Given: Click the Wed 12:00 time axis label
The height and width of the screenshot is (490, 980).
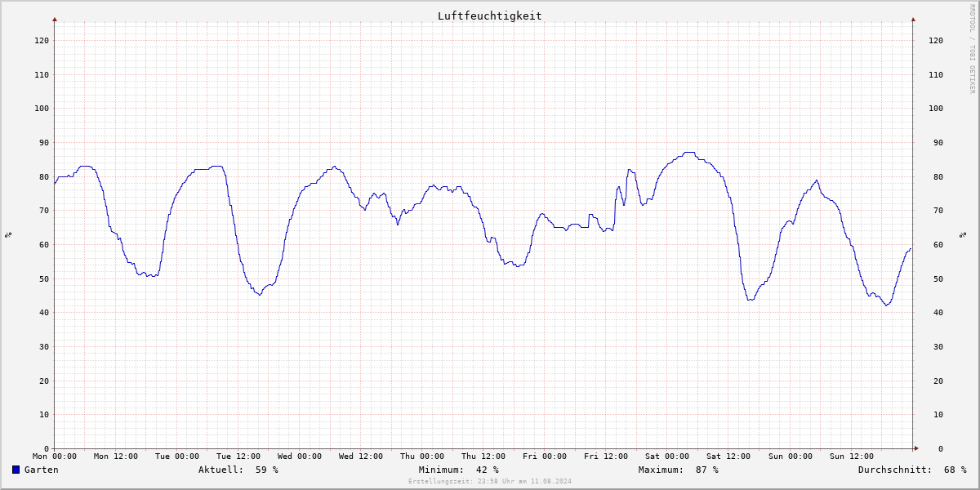Looking at the screenshot, I should 361,457.
